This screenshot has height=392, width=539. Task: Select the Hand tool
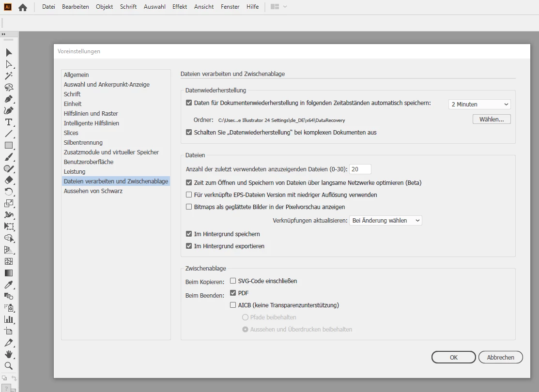(x=9, y=354)
